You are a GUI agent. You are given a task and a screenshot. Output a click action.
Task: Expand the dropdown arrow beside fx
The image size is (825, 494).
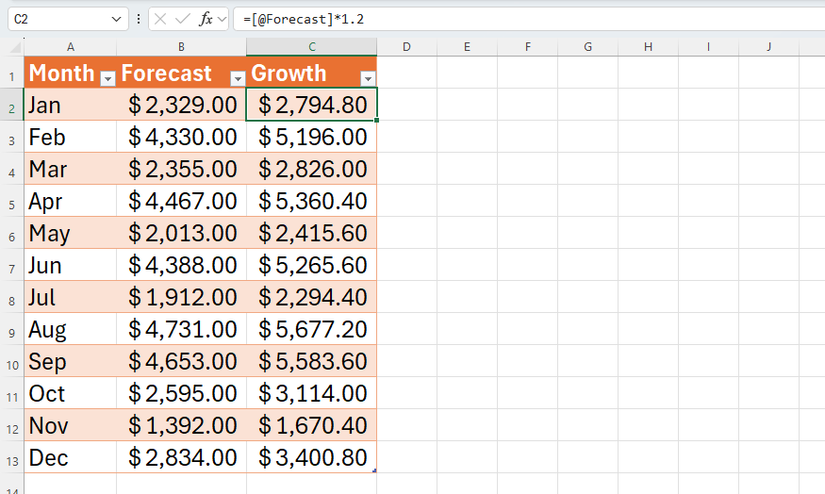click(x=222, y=19)
